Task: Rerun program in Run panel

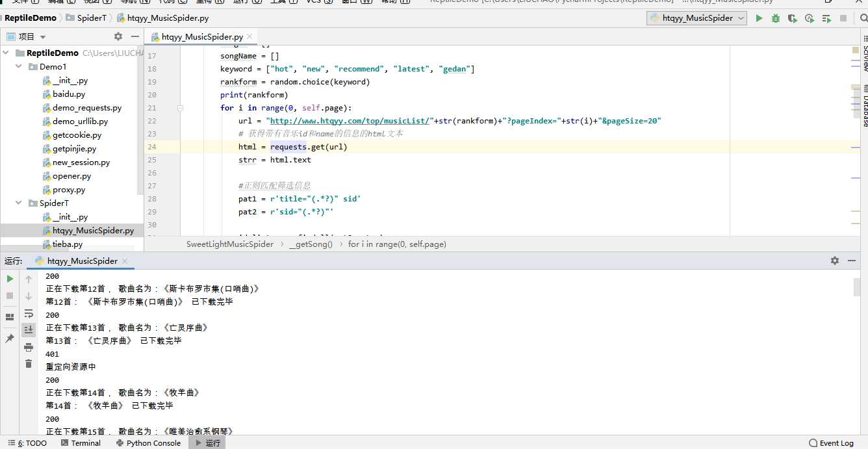Action: point(10,279)
